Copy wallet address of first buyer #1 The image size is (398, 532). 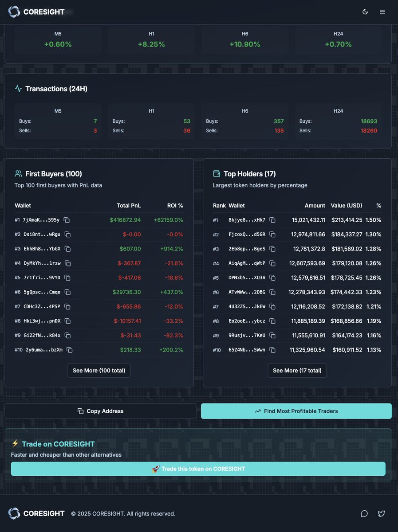[67, 220]
